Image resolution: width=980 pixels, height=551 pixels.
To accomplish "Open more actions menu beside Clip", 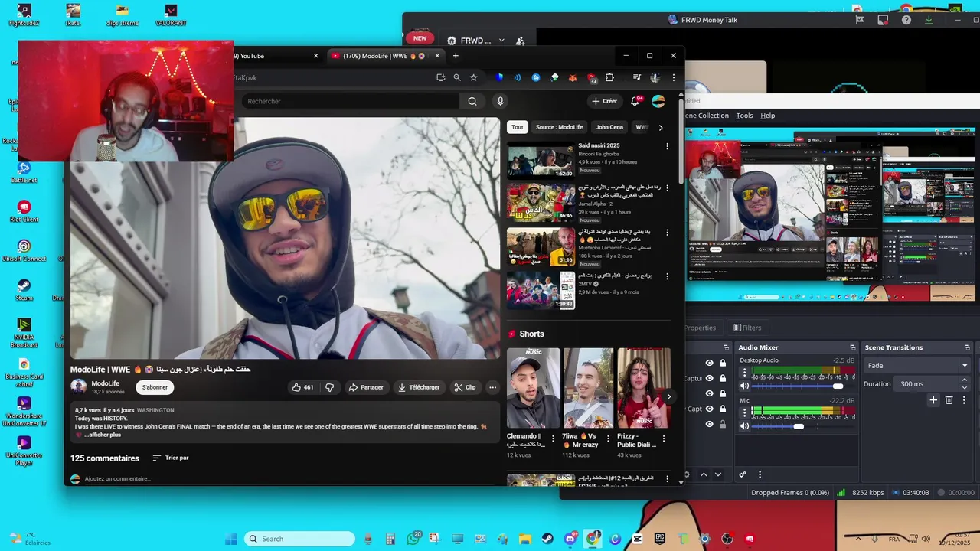I will [492, 387].
